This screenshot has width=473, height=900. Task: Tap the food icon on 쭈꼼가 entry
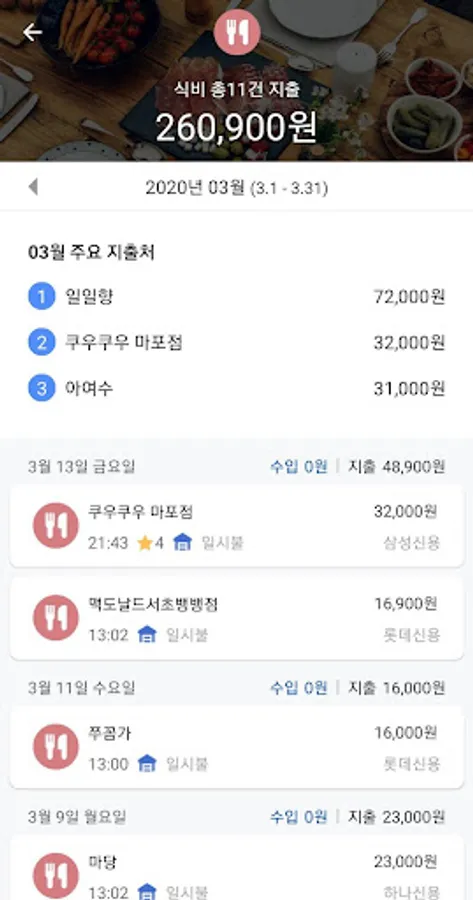pos(56,747)
